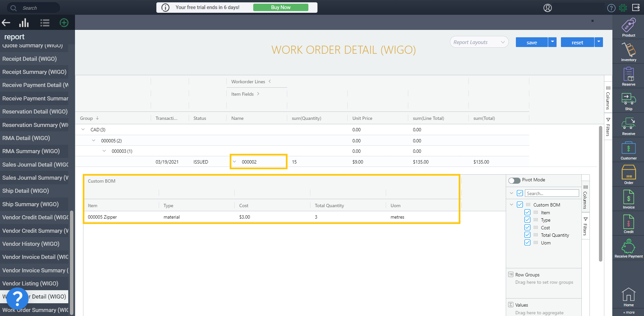Open the Order module

click(x=629, y=175)
